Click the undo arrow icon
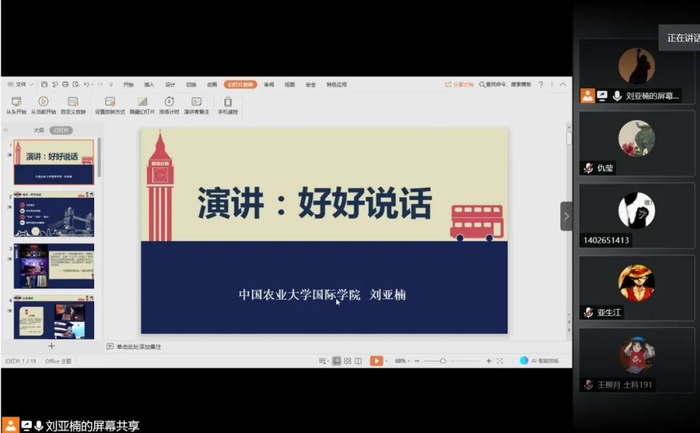Image resolution: width=700 pixels, height=433 pixels. point(86,84)
